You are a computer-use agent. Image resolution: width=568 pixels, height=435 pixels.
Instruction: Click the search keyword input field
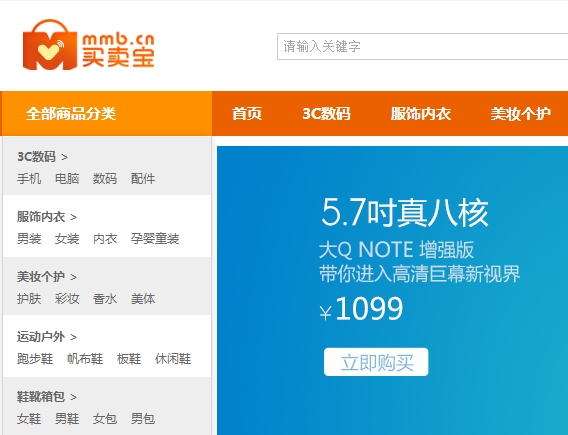(422, 46)
